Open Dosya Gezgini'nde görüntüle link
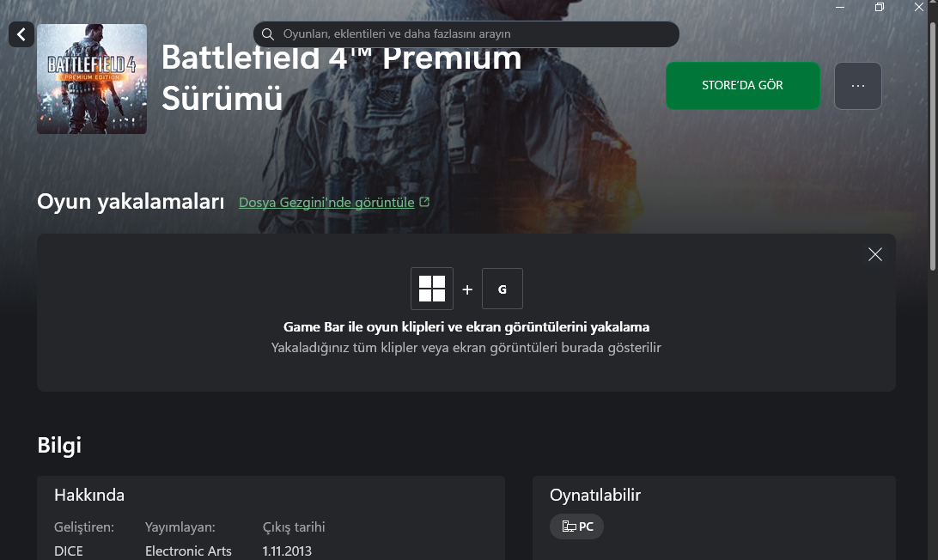This screenshot has height=560, width=938. (326, 203)
